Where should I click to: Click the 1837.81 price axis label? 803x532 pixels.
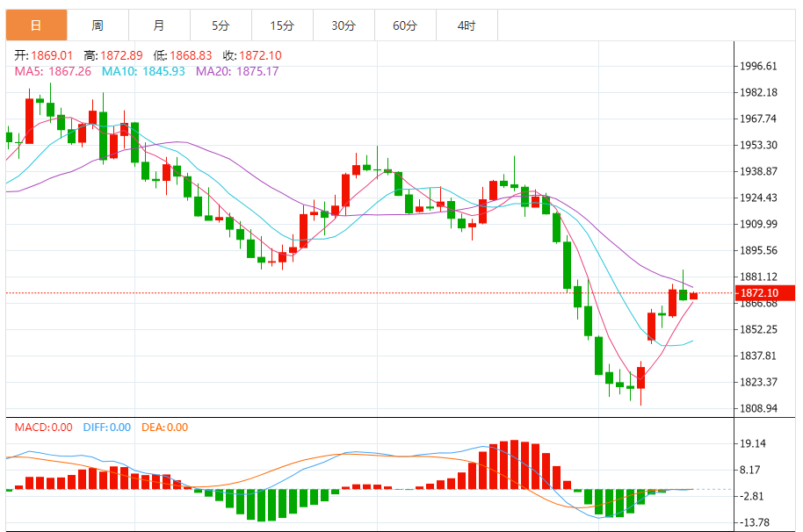[758, 356]
